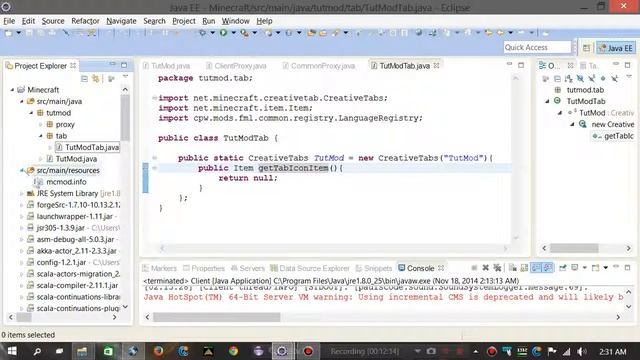
Task: Collapse the Minecraft project node
Action: (x=12, y=89)
